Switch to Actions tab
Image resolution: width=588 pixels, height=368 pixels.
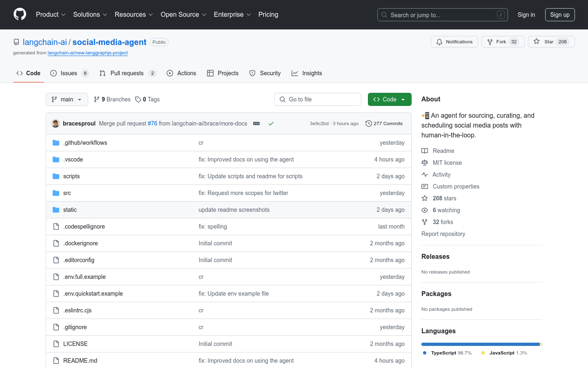[182, 73]
